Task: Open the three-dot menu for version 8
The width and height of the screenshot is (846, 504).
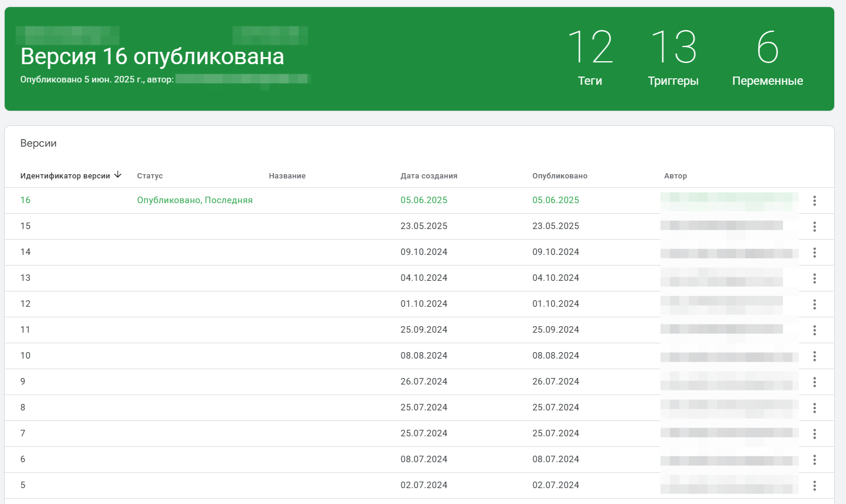Action: click(815, 407)
